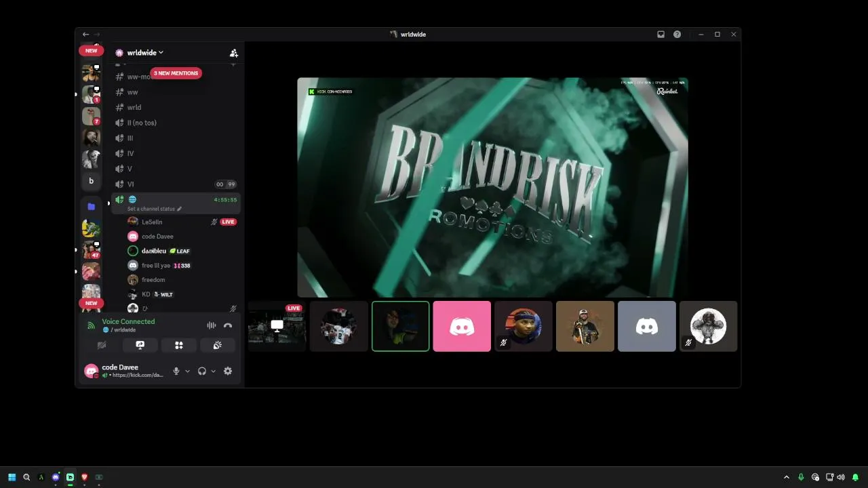Open Windows taskbar search icon
This screenshot has width=868, height=488.
click(x=26, y=477)
